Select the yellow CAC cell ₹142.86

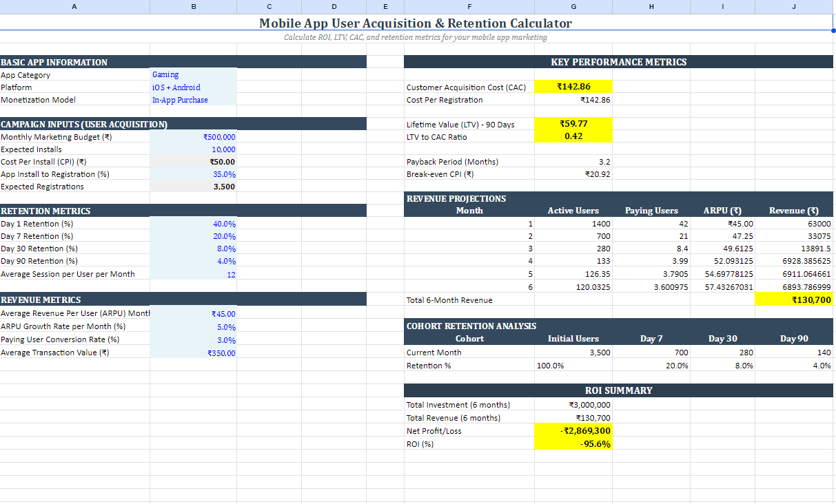[x=573, y=87]
